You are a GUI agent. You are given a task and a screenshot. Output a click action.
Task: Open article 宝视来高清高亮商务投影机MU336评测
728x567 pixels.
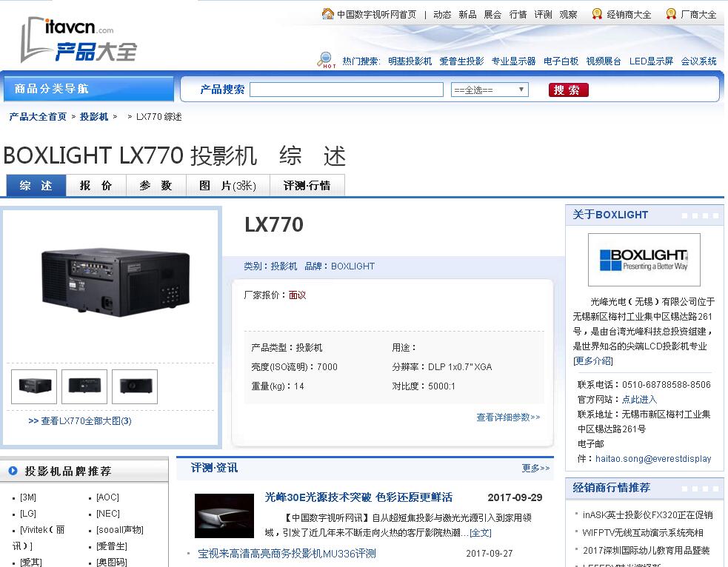pos(287,554)
